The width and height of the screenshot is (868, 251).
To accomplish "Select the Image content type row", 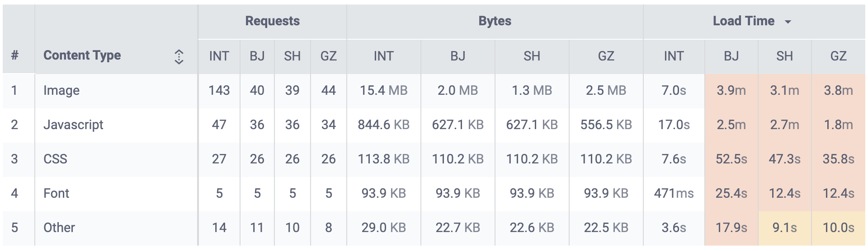I will pyautogui.click(x=434, y=91).
